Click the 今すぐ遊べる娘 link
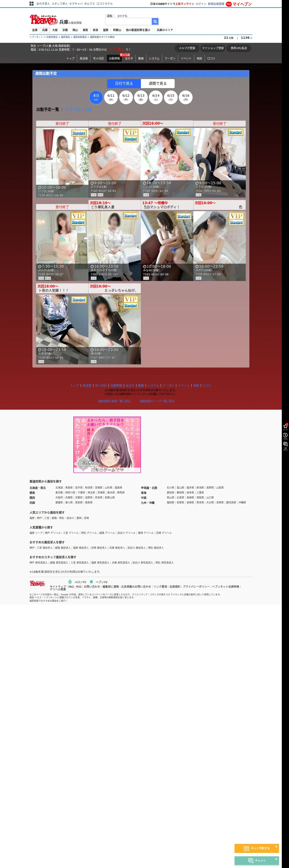 coord(78,110)
